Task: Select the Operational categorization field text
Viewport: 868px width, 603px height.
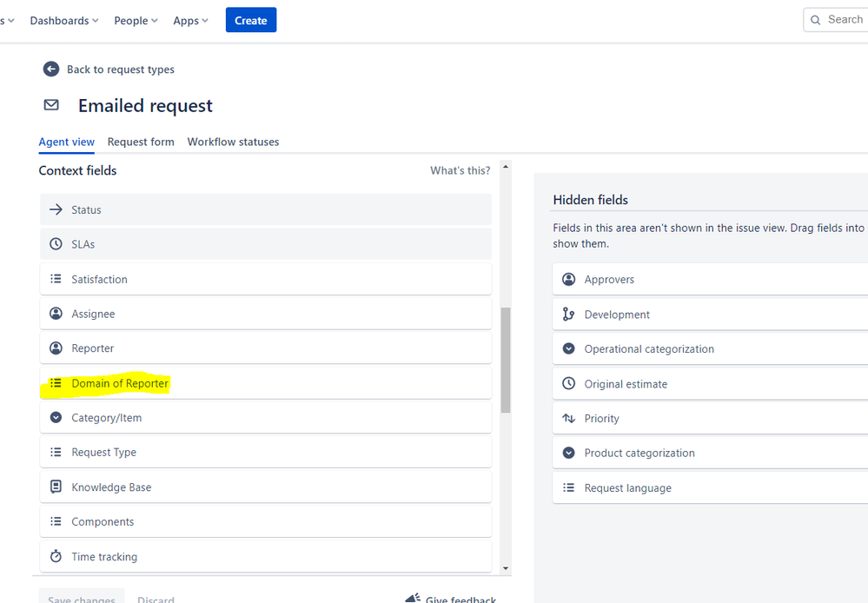Action: coord(649,348)
